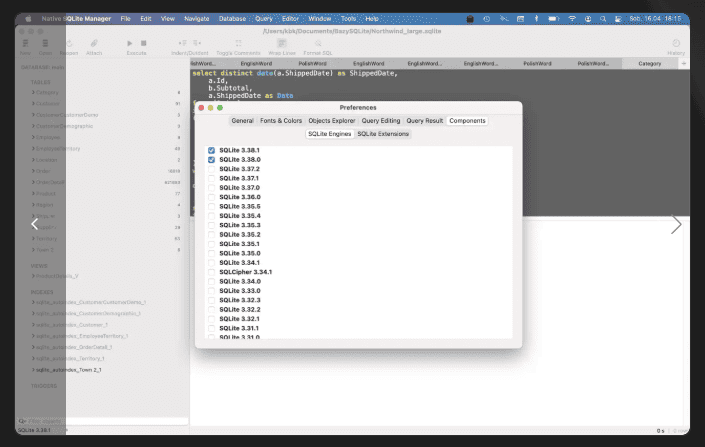Add a new query tab with plus icon

pyautogui.click(x=683, y=63)
